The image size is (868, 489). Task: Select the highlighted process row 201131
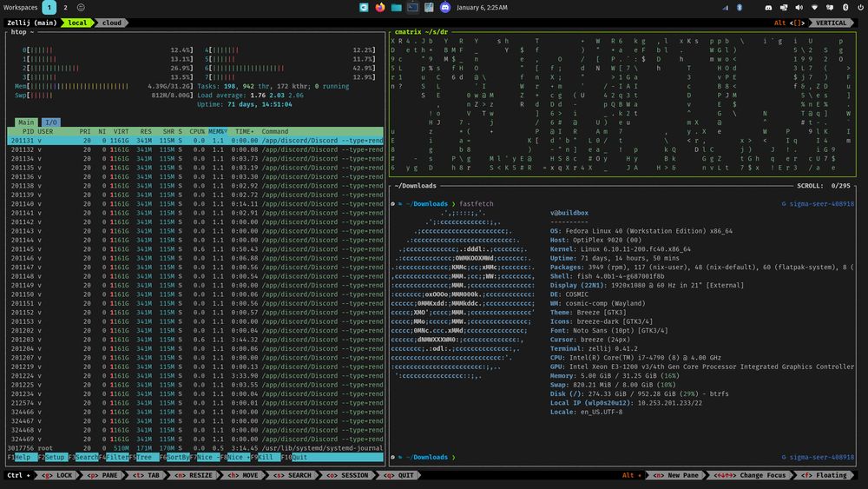tap(195, 141)
